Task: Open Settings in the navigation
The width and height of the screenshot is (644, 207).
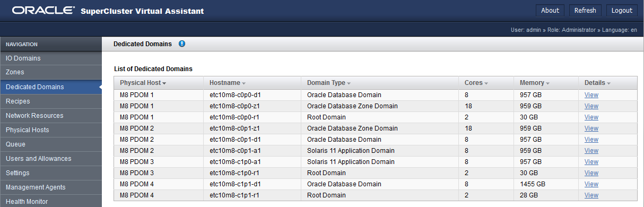Action: (x=50, y=173)
